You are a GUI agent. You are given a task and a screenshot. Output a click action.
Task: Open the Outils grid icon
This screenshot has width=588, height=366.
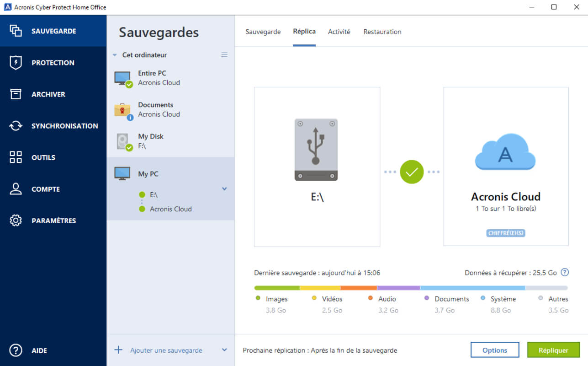coord(16,157)
